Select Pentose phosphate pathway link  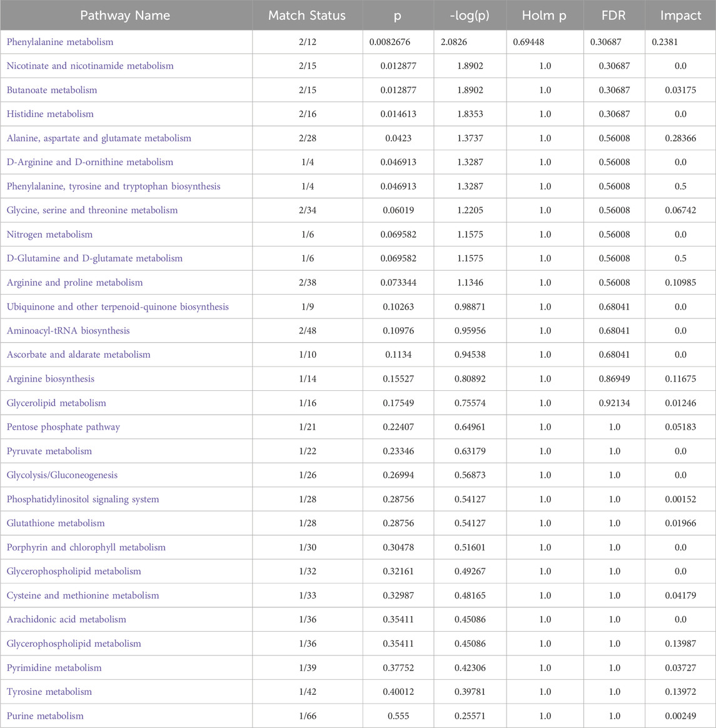coord(63,427)
